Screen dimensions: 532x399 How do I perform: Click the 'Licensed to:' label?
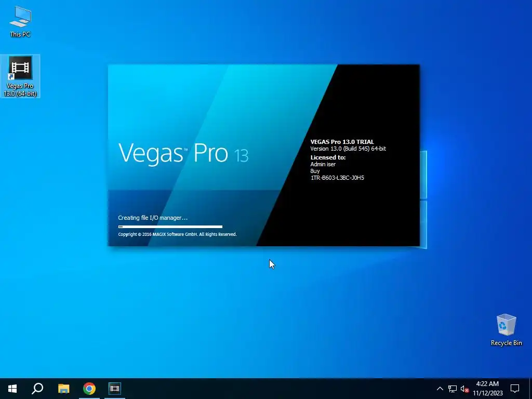tap(328, 157)
